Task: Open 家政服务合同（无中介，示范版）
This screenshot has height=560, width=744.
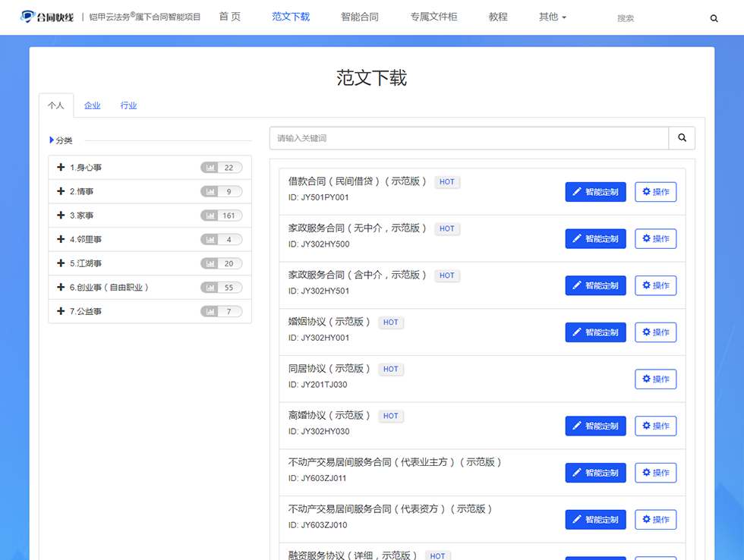Action: pyautogui.click(x=358, y=228)
